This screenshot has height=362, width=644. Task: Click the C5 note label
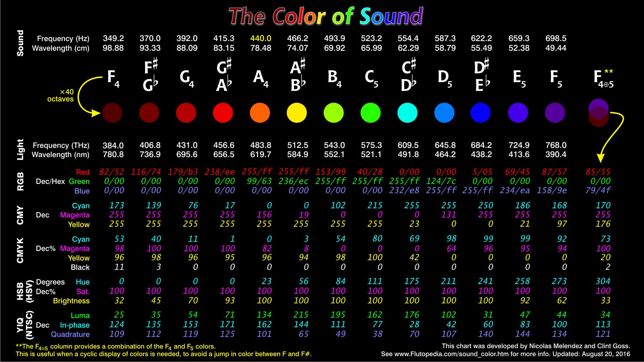pos(371,78)
